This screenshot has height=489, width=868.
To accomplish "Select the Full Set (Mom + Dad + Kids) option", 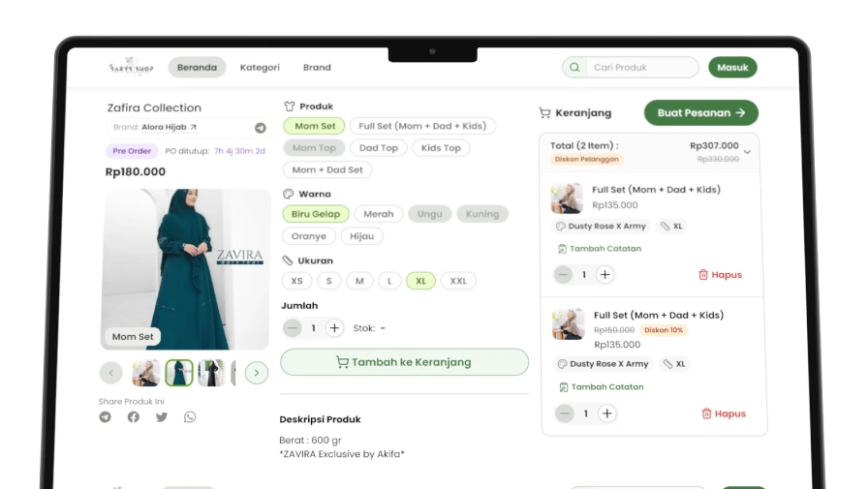I will pyautogui.click(x=421, y=126).
